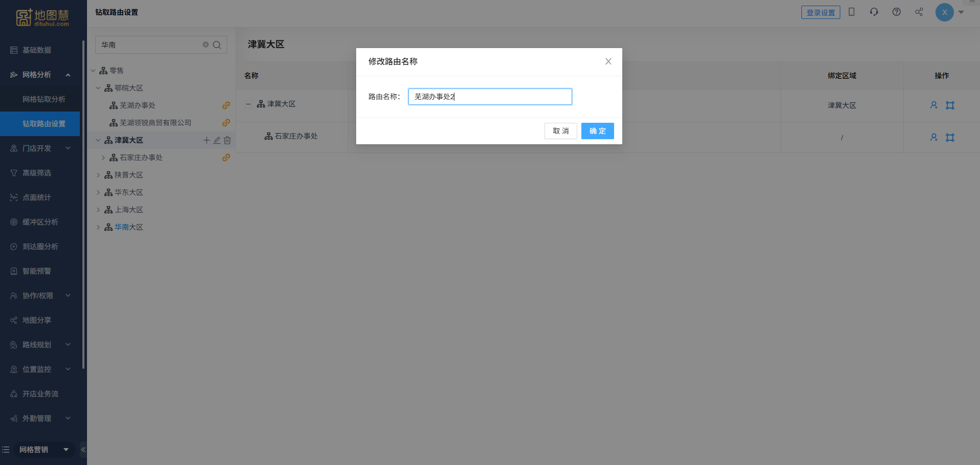
Task: Click the delete trash icon on 津冀大区
Action: pyautogui.click(x=227, y=140)
